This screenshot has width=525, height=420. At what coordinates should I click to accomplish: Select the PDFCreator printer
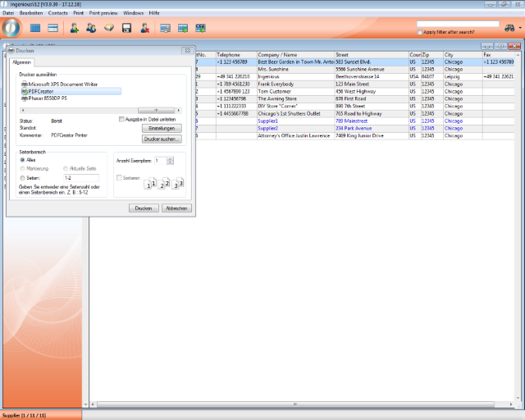pyautogui.click(x=71, y=91)
